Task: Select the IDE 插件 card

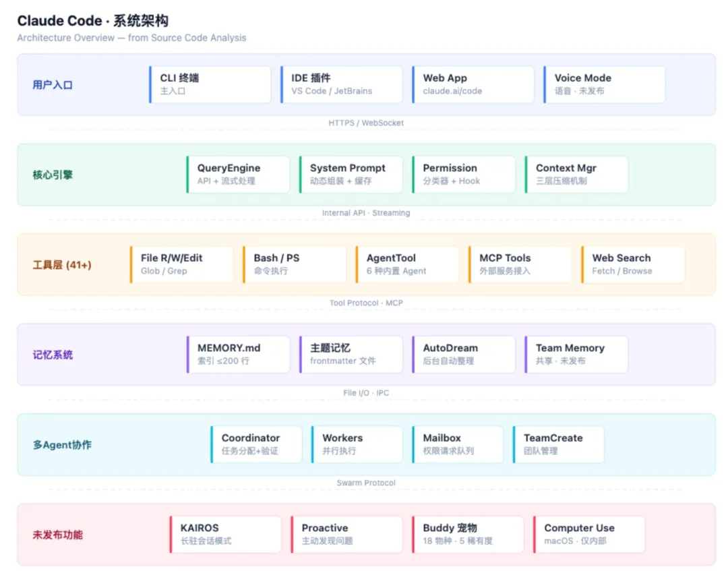Action: tap(342, 84)
